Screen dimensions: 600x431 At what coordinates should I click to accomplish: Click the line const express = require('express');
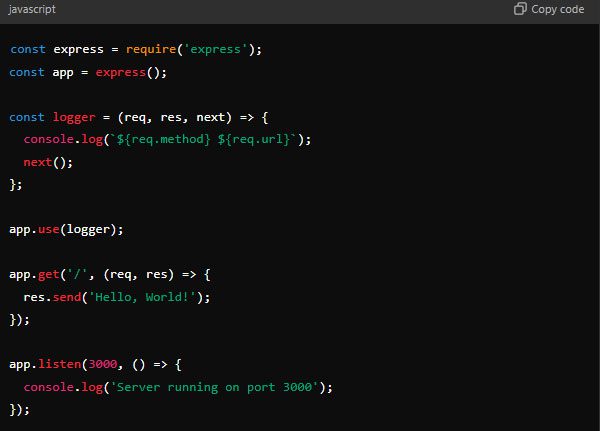coord(136,49)
